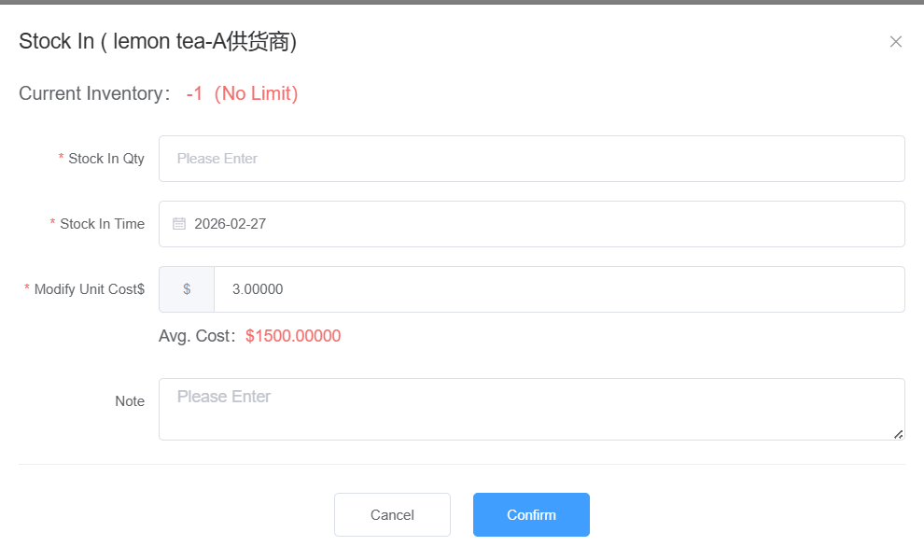This screenshot has width=924, height=560.
Task: Click the red (No Limit) text
Action: [256, 93]
